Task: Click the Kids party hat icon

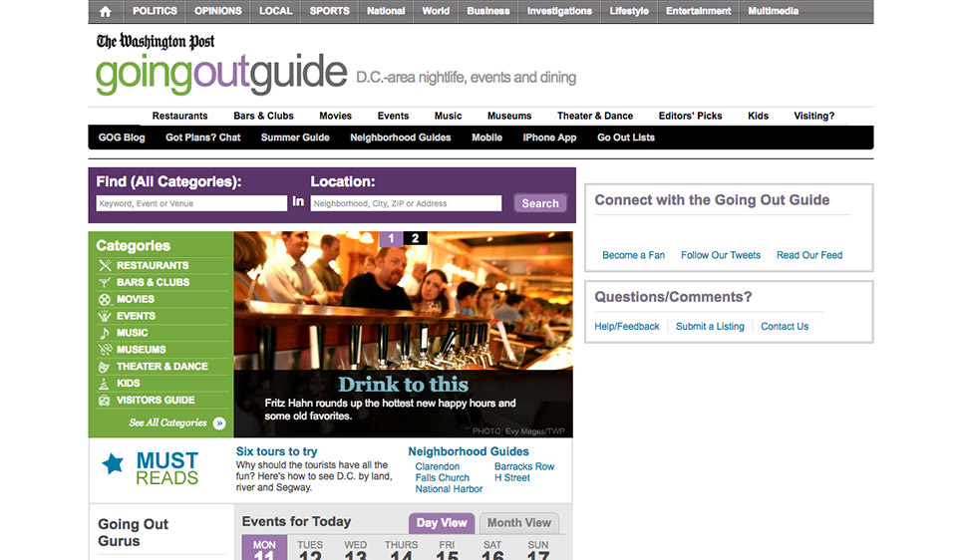Action: 105,384
